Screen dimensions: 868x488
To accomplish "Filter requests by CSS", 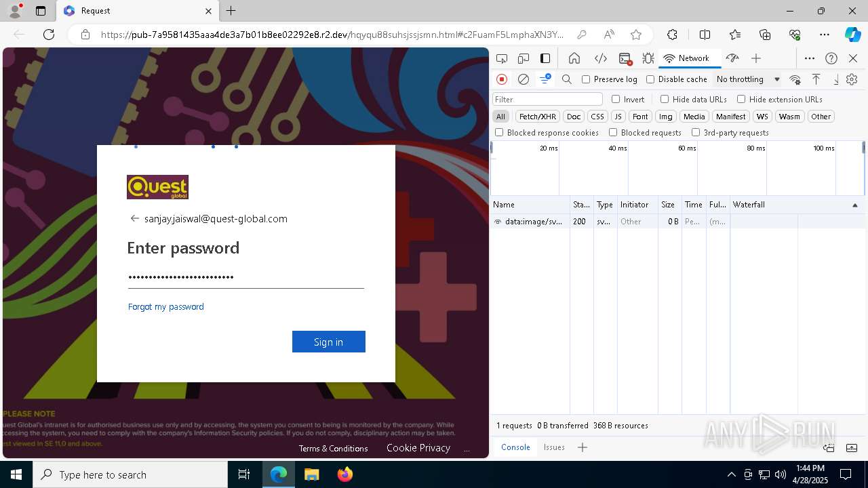I will coord(597,117).
